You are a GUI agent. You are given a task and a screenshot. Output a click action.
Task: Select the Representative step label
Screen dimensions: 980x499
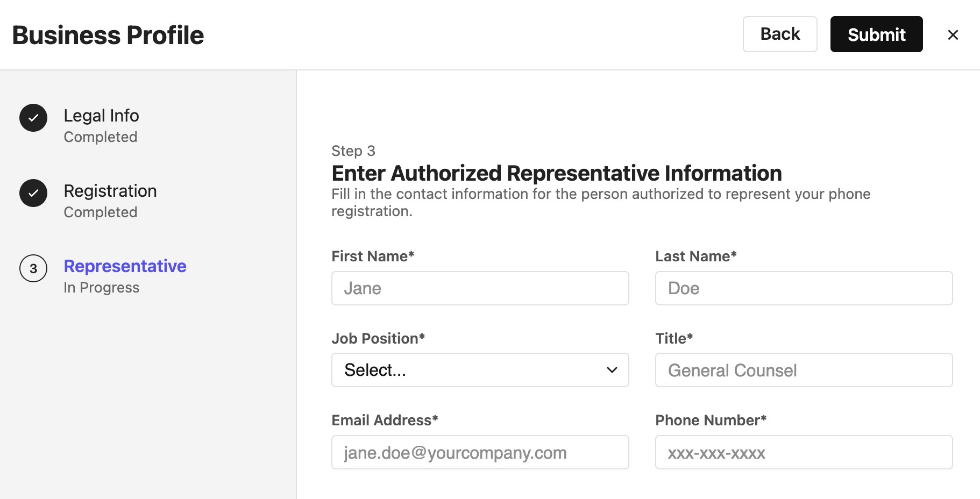pyautogui.click(x=125, y=266)
